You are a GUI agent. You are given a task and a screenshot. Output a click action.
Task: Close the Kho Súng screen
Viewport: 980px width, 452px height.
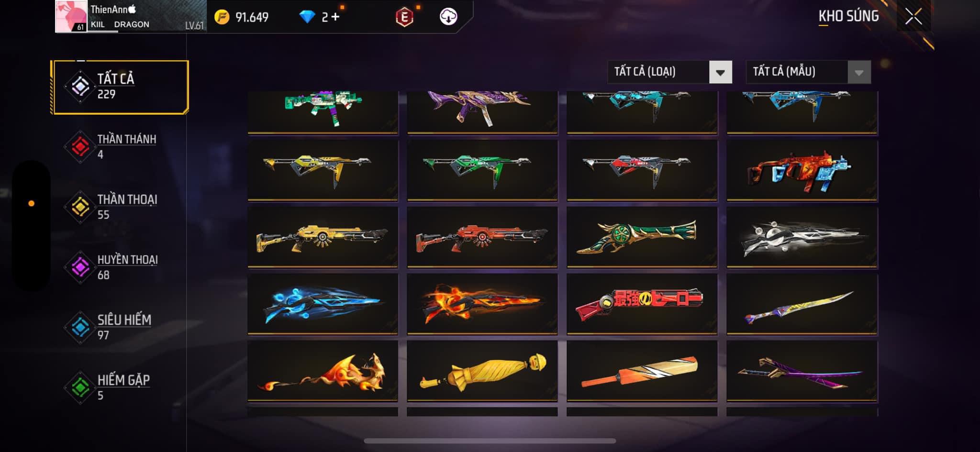click(913, 17)
